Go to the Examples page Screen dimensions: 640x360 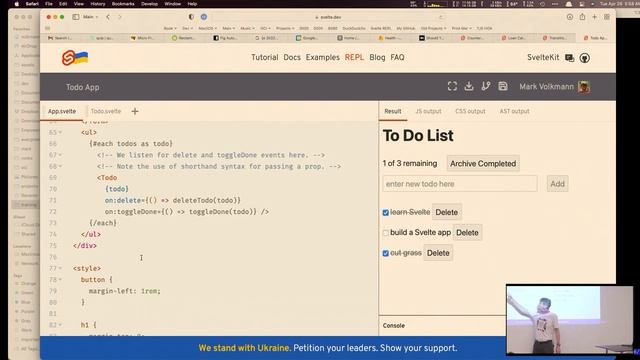322,58
